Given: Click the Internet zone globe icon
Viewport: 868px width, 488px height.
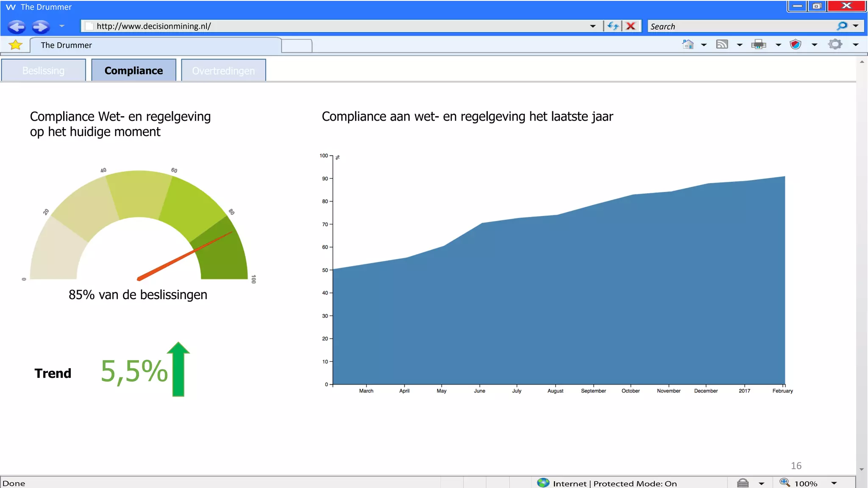Looking at the screenshot, I should (x=543, y=482).
